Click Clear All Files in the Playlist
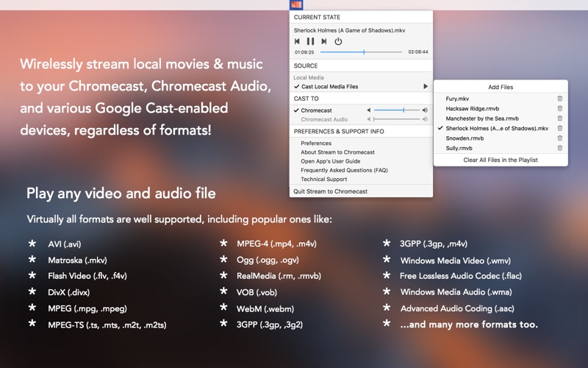588x368 pixels. coord(501,160)
